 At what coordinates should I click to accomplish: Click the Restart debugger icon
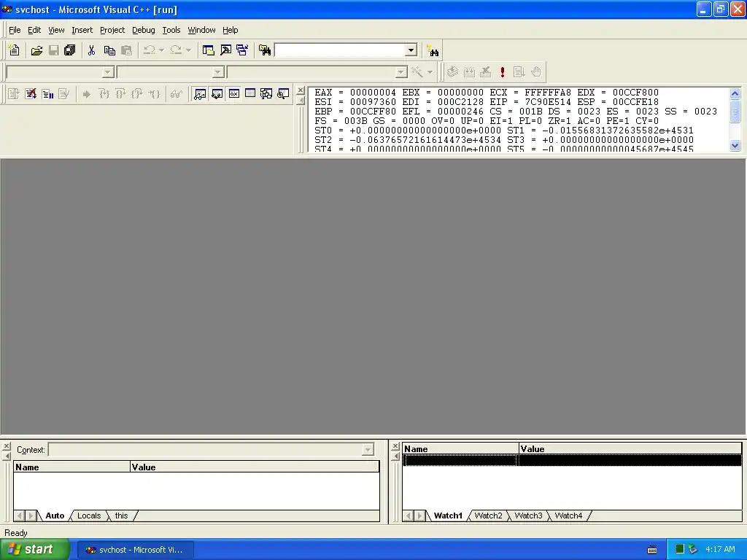coord(14,94)
